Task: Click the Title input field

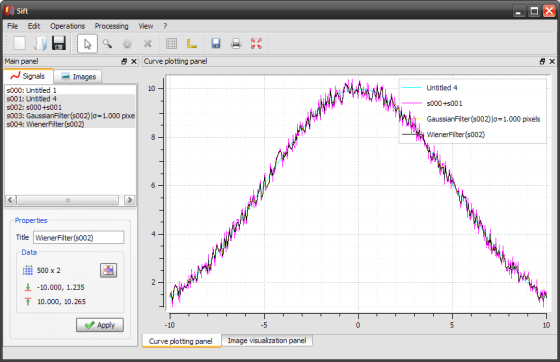Action: [x=79, y=238]
